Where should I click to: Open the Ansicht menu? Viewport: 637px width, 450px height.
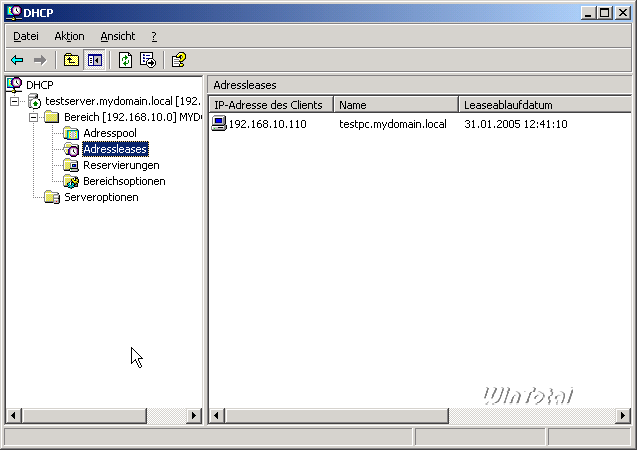click(118, 36)
